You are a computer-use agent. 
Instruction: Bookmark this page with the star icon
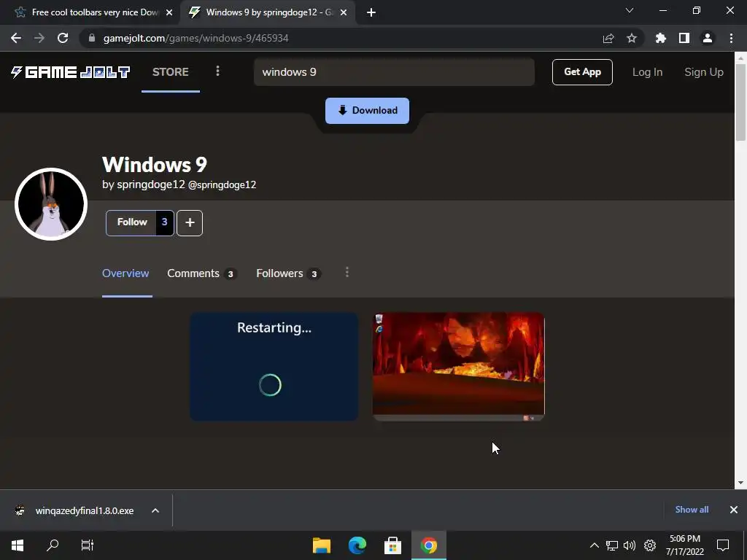632,38
